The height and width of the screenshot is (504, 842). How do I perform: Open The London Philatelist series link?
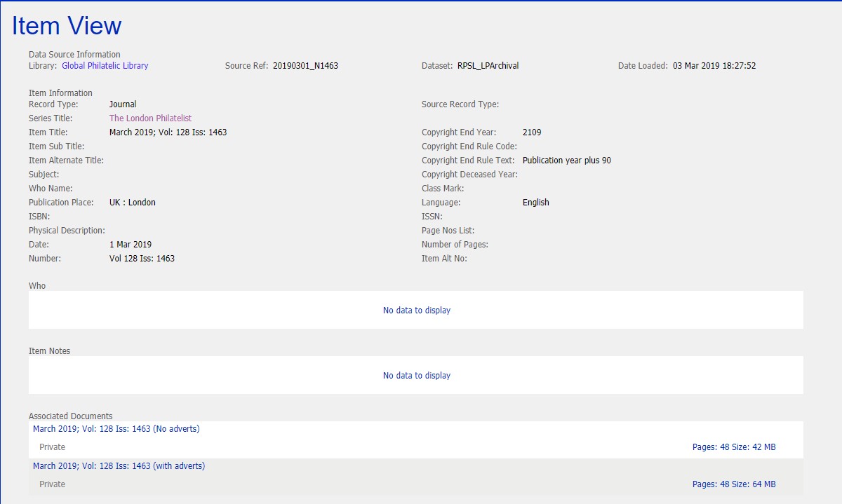[150, 118]
